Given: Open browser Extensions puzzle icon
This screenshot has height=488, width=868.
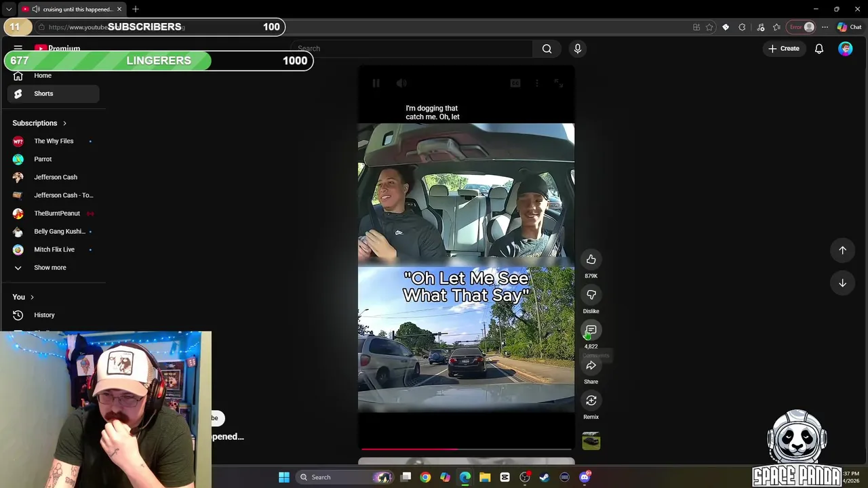Looking at the screenshot, I should pyautogui.click(x=743, y=27).
